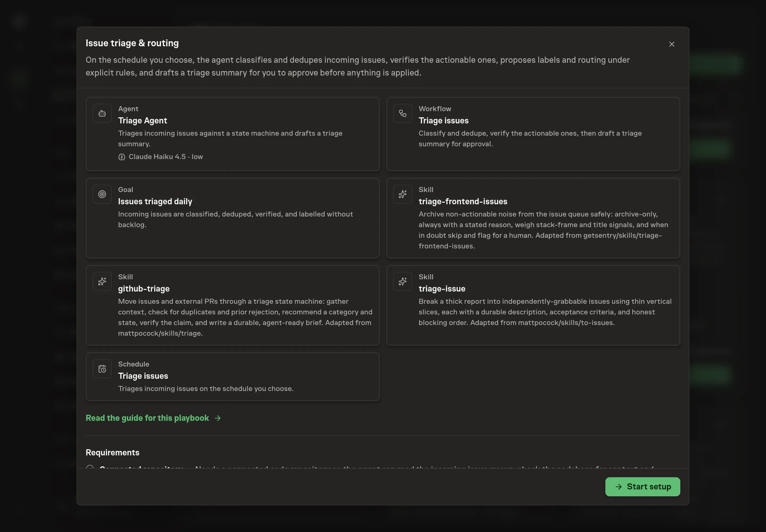Screen dimensions: 766x532
Task: Select the Schedule Triage issues title
Action: coord(143,376)
